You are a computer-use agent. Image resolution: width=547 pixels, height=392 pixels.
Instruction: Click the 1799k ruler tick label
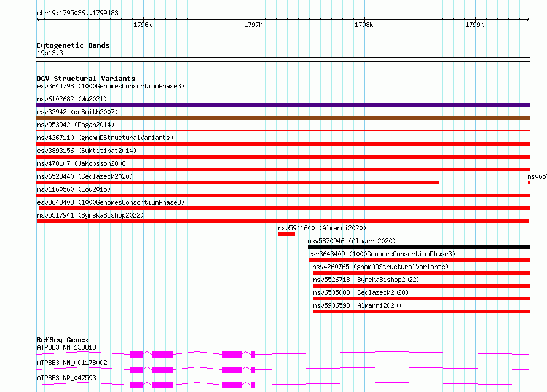click(474, 25)
